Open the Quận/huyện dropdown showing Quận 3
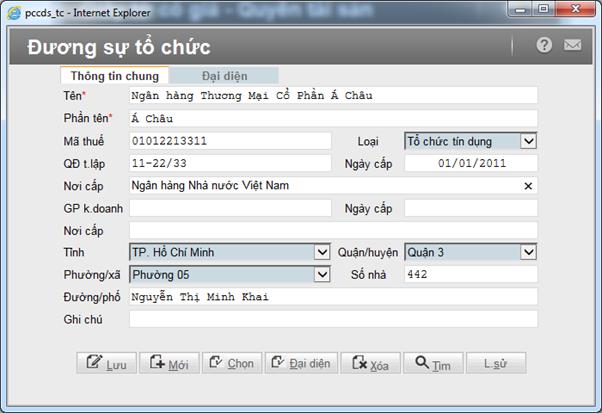Screen dimensions: 602x413 pos(470,252)
